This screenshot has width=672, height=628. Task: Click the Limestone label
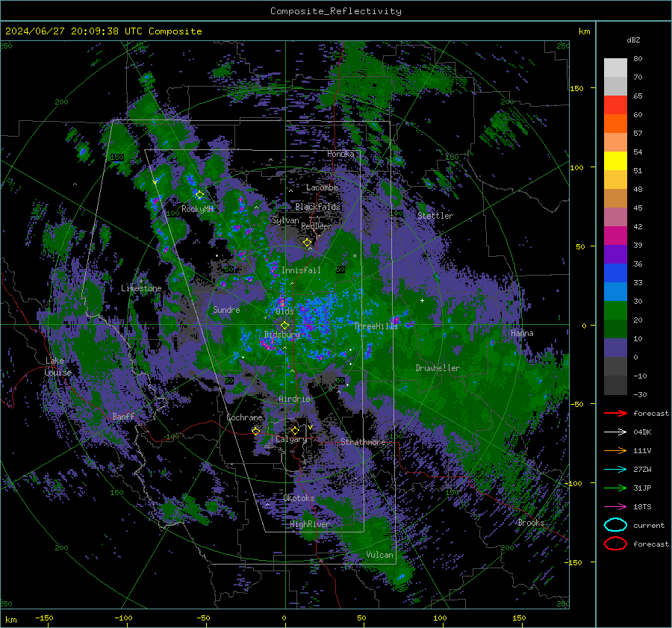tap(141, 288)
